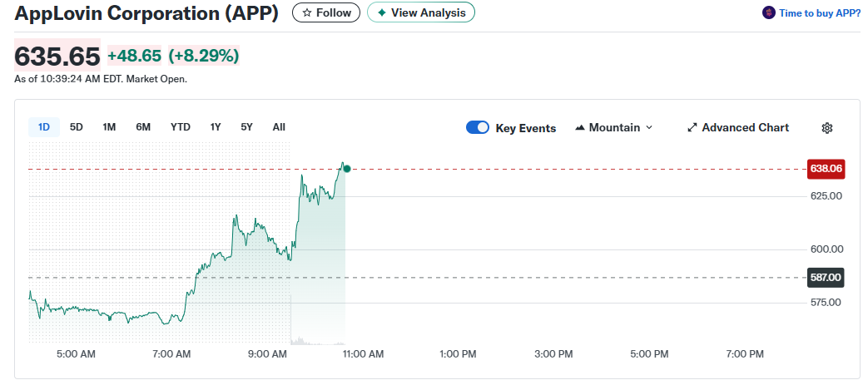Click the green current price dot

click(346, 169)
